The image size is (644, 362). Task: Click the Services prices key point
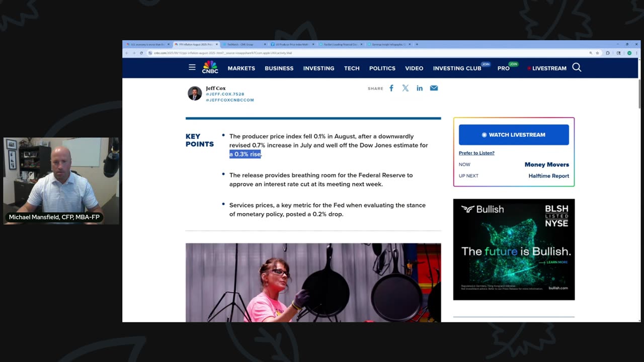click(328, 210)
